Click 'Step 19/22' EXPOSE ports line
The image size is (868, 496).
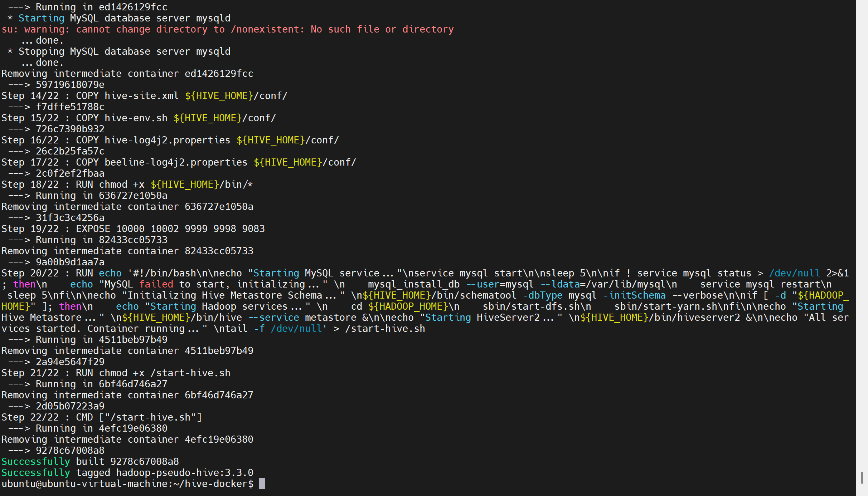tap(133, 229)
